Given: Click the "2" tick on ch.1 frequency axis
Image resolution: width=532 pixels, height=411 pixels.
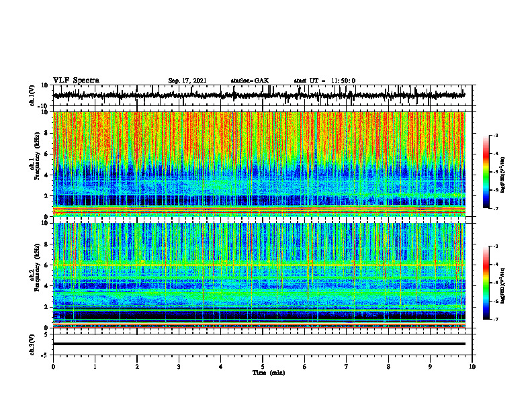Looking at the screenshot, I should (x=46, y=196).
